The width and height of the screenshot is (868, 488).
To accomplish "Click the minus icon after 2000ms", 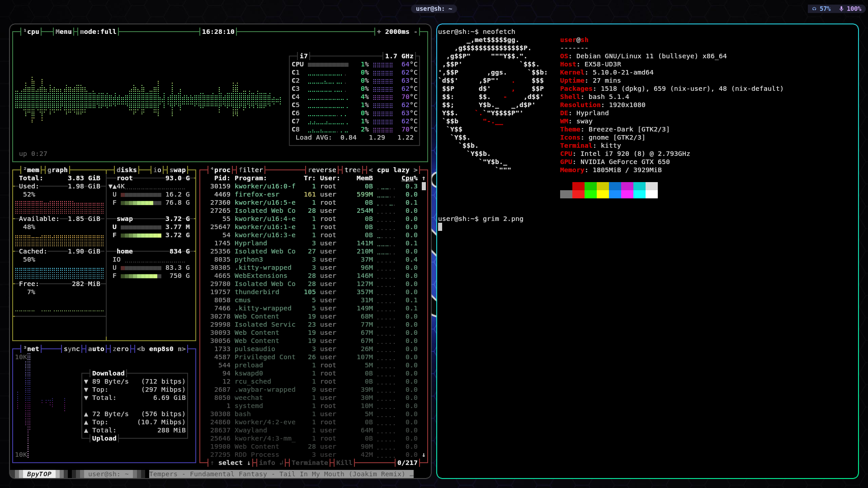I will (415, 32).
